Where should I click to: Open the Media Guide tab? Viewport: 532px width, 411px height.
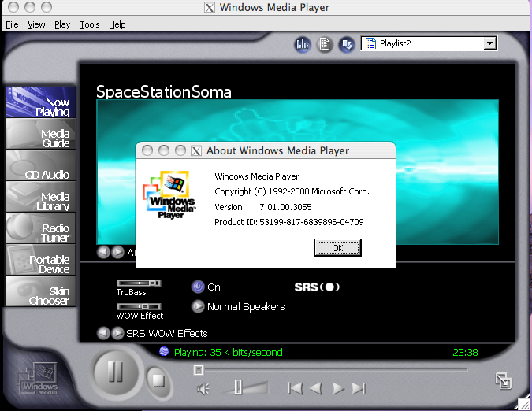41,134
